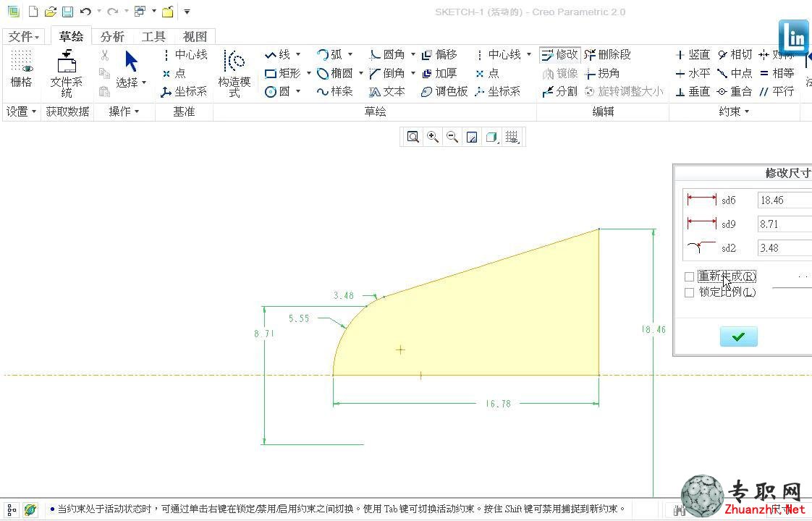Select the 弧 arc tool
The width and height of the screenshot is (812, 521).
(x=330, y=54)
